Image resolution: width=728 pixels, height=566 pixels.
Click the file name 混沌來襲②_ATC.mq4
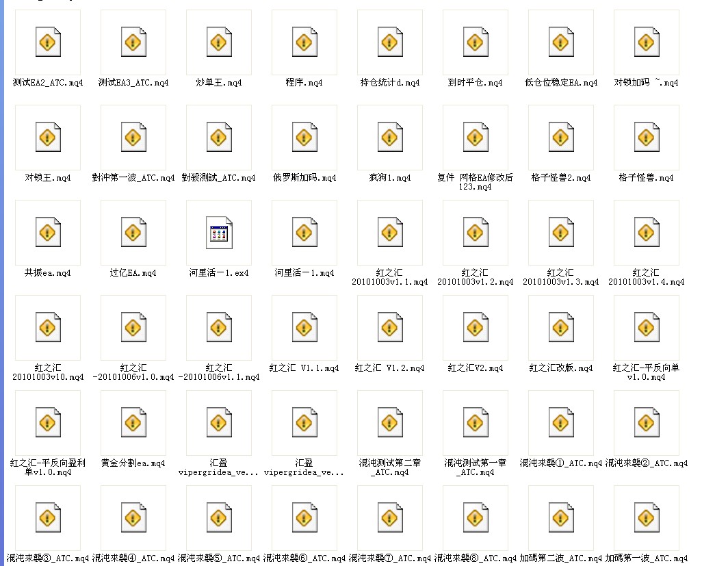click(x=646, y=463)
